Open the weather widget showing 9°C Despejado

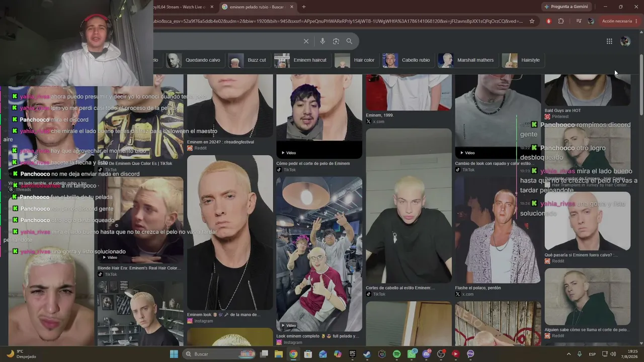pos(21,354)
